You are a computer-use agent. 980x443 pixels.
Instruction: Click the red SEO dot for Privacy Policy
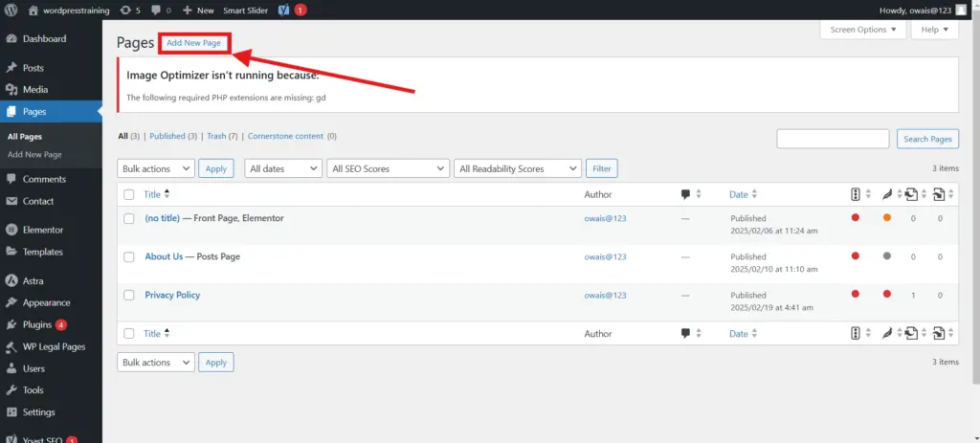click(x=855, y=294)
